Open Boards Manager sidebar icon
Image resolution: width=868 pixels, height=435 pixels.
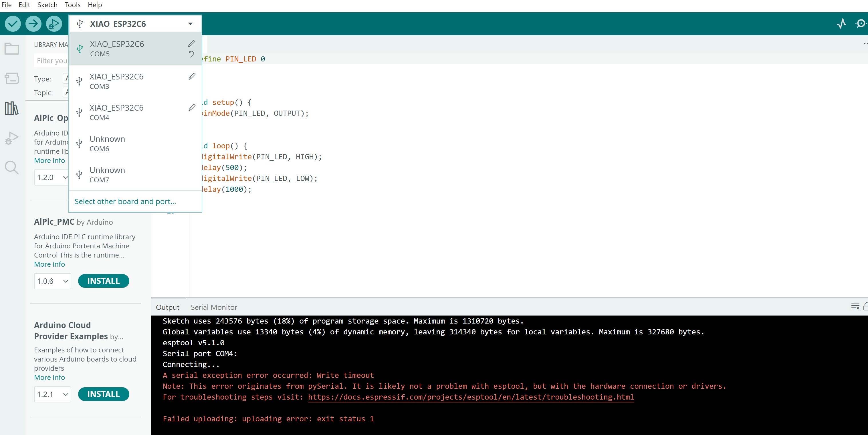click(12, 78)
